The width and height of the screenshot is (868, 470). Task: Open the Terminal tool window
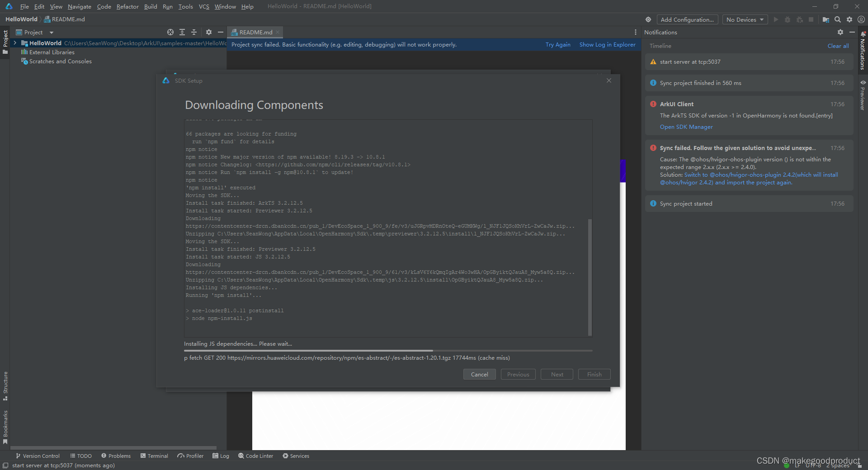[x=154, y=456]
